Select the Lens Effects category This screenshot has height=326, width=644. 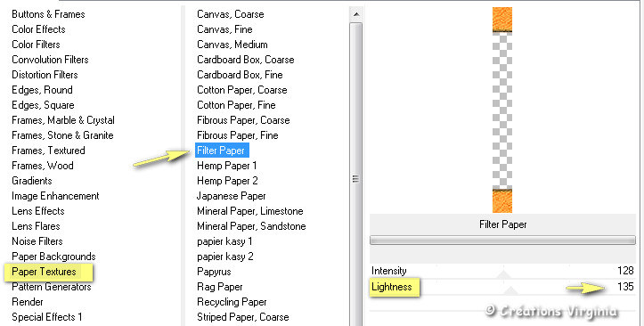(38, 212)
